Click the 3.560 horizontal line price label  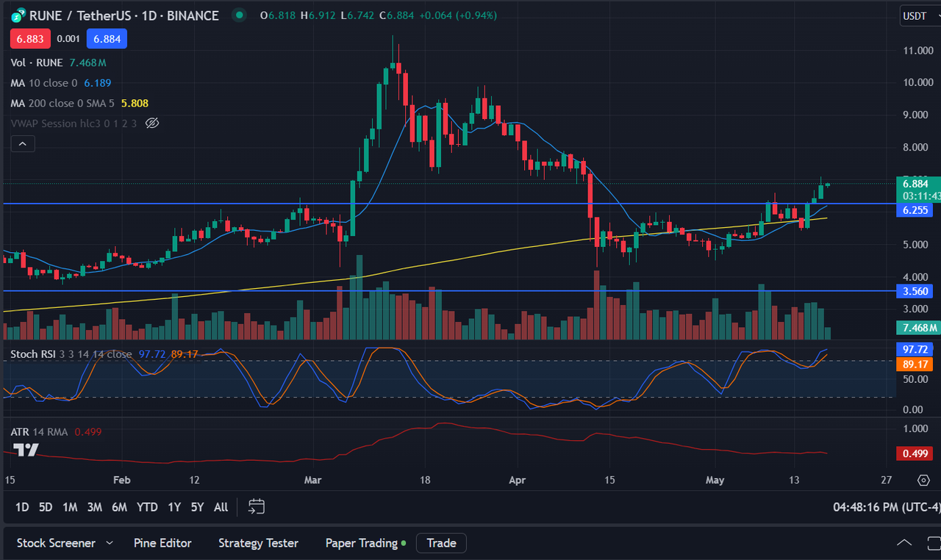click(x=915, y=291)
